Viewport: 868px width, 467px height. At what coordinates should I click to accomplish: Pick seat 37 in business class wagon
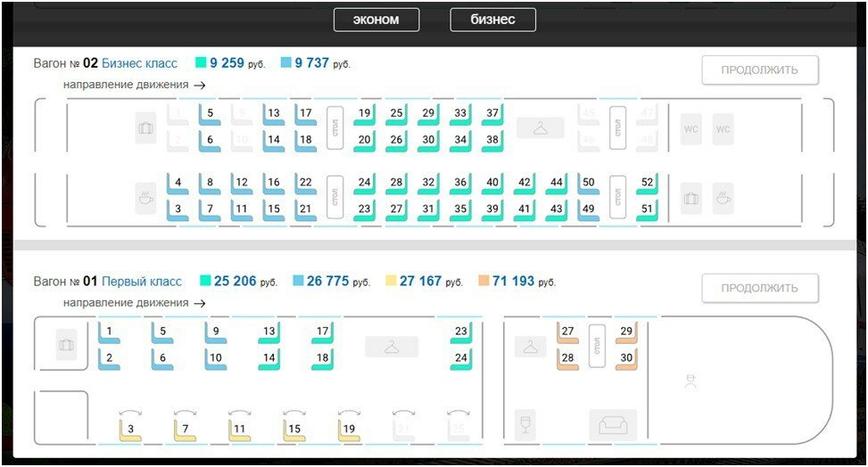point(492,114)
